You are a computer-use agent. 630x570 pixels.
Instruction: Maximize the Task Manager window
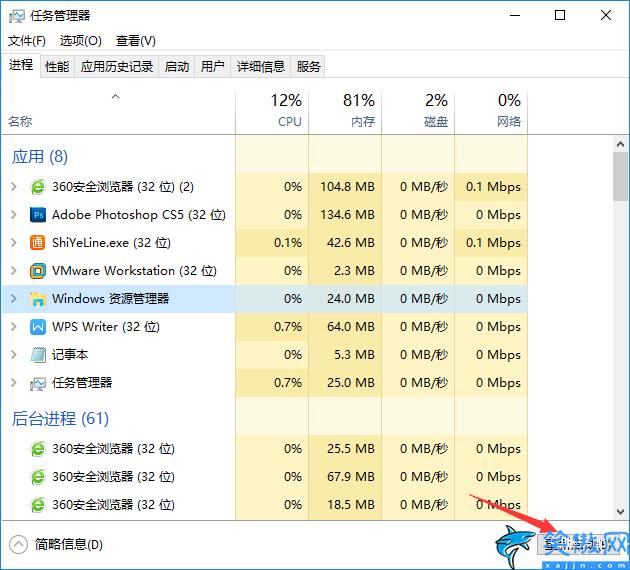(560, 16)
